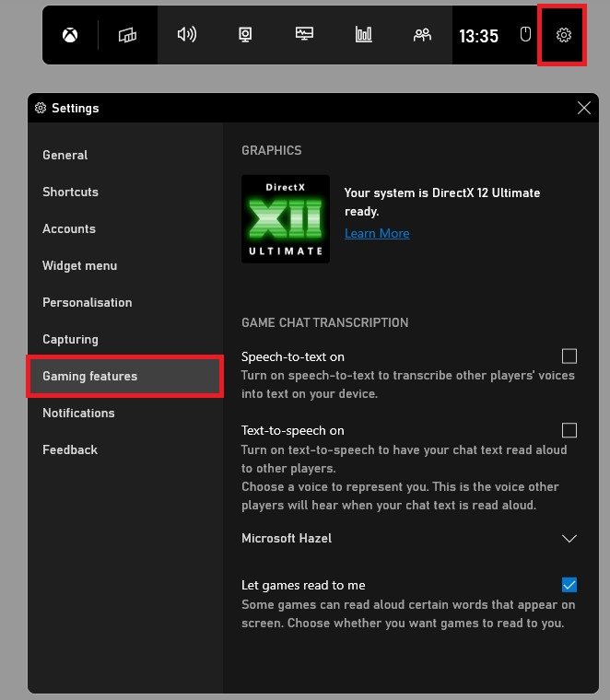Open the Capturing settings section
This screenshot has height=700, width=610.
pos(70,339)
